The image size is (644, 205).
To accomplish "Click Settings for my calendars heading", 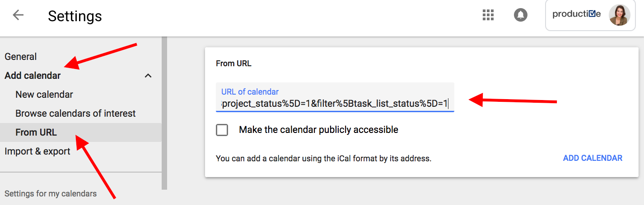I will click(x=51, y=194).
